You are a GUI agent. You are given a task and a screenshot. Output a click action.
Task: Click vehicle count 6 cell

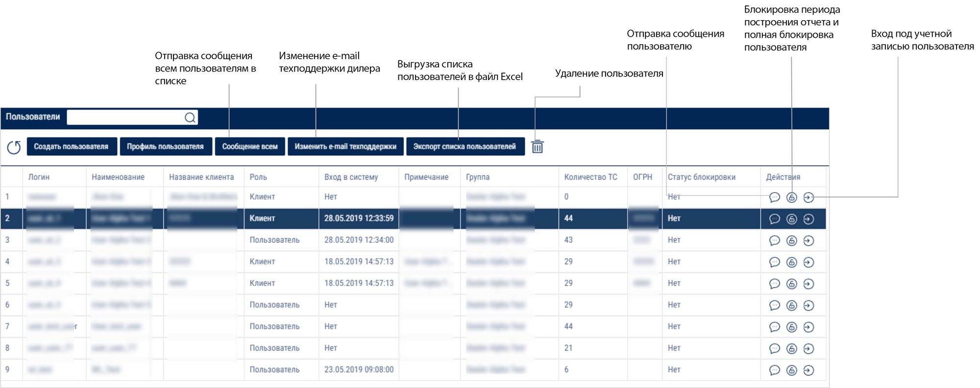pos(566,369)
